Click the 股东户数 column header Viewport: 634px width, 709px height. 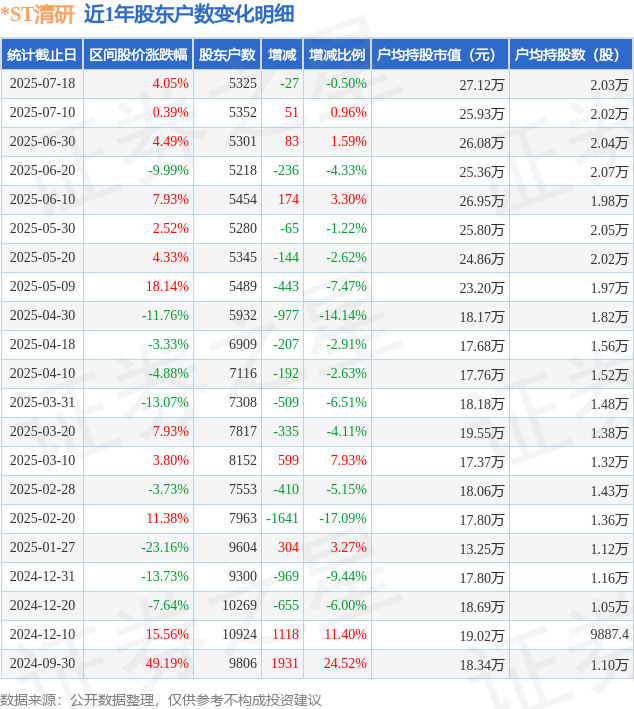(x=227, y=55)
